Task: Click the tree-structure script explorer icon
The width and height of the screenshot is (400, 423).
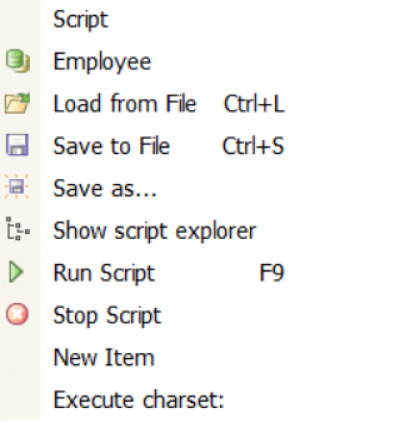Action: point(18,229)
